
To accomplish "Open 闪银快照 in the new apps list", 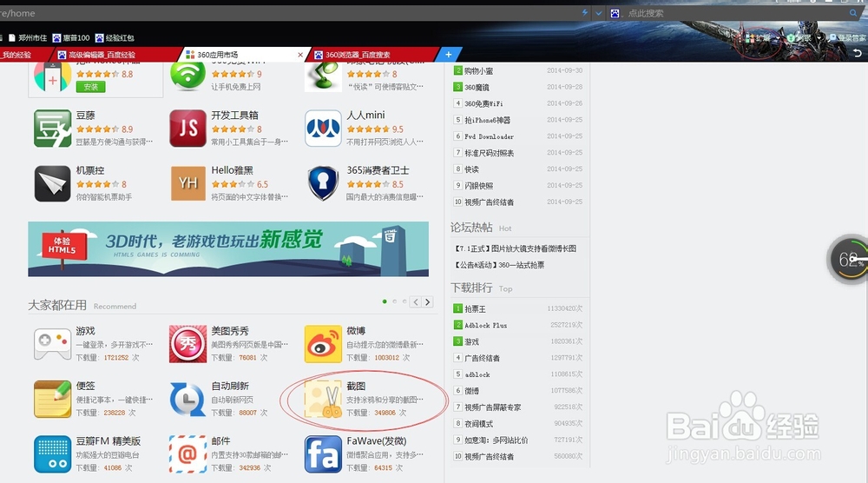I will pos(478,186).
